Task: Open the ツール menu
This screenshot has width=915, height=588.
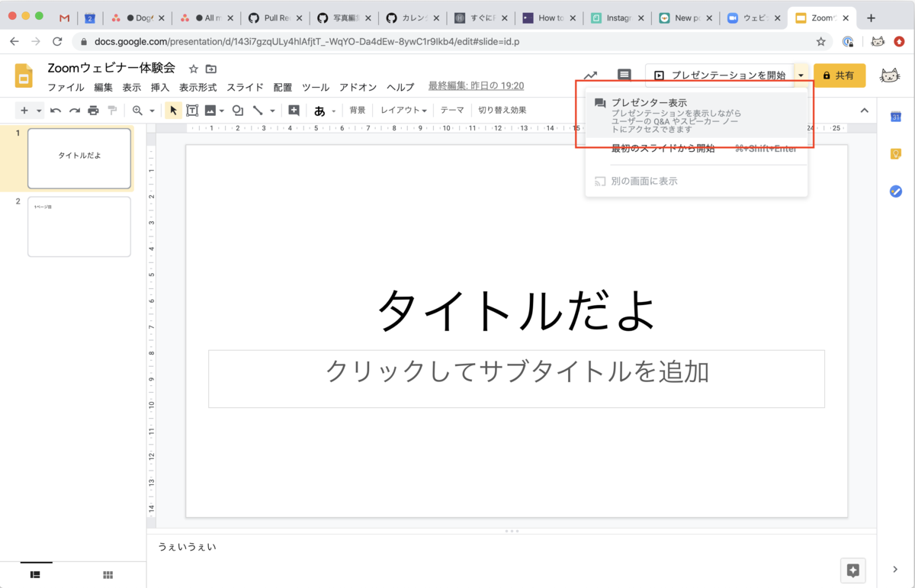Action: coord(316,87)
